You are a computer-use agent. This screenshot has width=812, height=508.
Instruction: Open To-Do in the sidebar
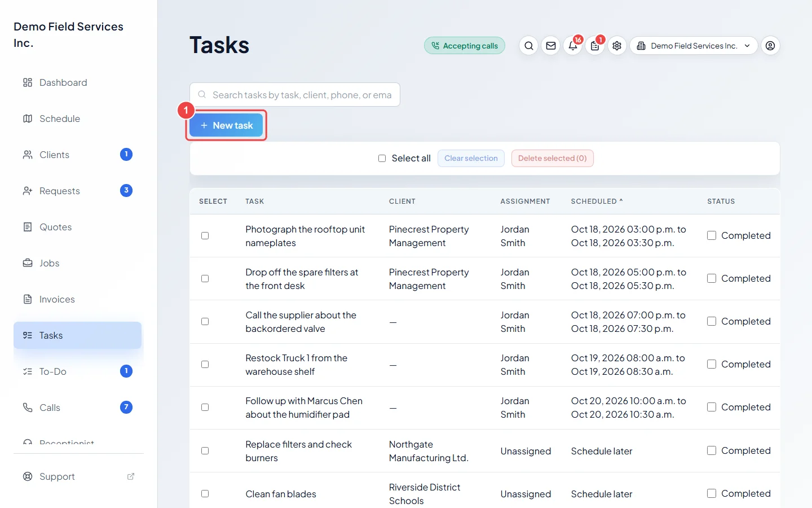[x=77, y=371]
